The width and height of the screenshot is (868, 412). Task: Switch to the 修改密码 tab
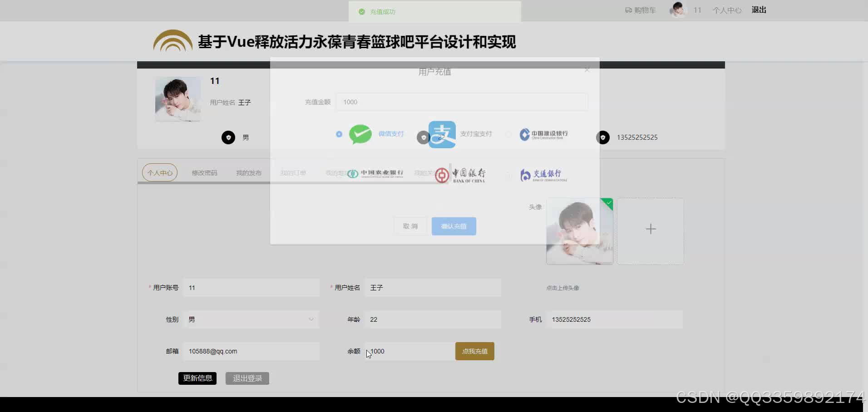click(x=204, y=173)
